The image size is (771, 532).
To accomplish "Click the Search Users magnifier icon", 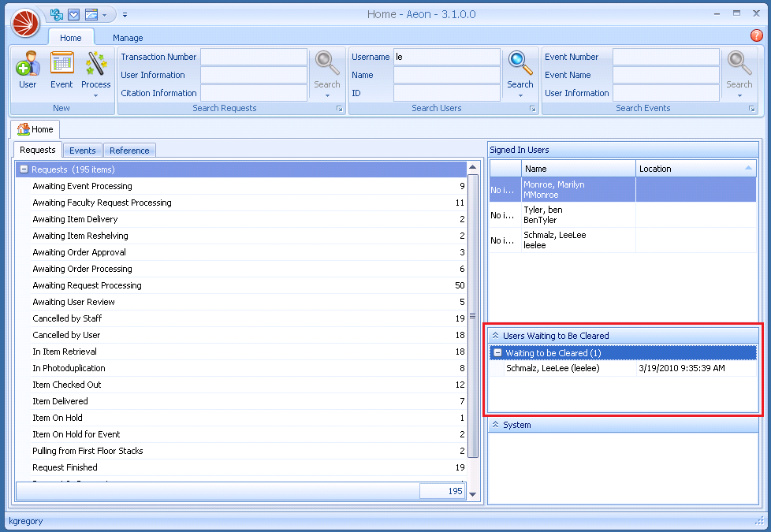I will point(520,62).
